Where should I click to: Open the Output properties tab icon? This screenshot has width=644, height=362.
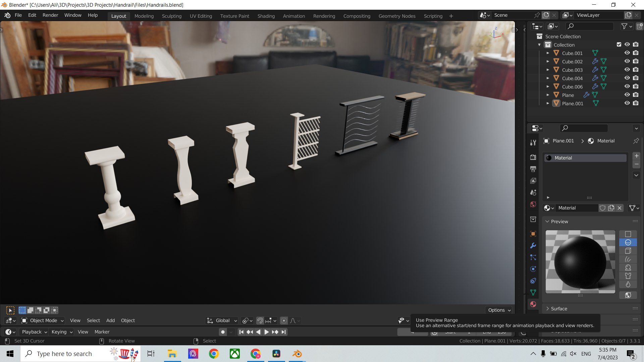point(533,169)
